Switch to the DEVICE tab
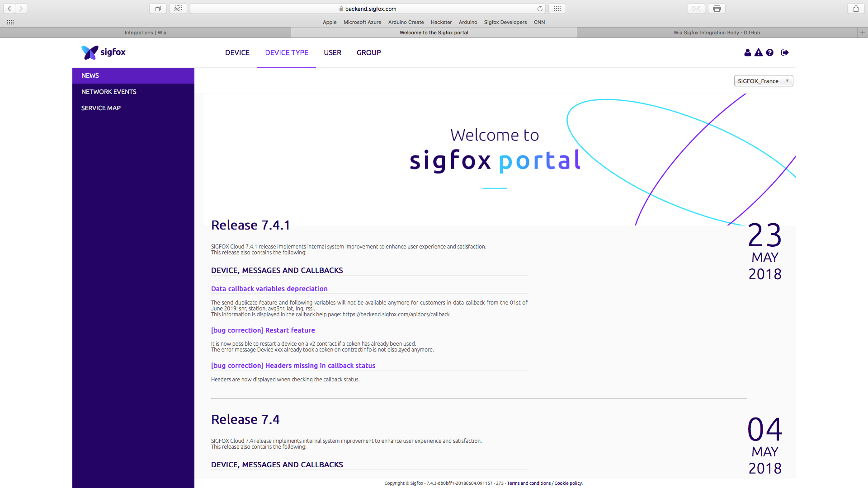The width and height of the screenshot is (868, 488). point(237,52)
